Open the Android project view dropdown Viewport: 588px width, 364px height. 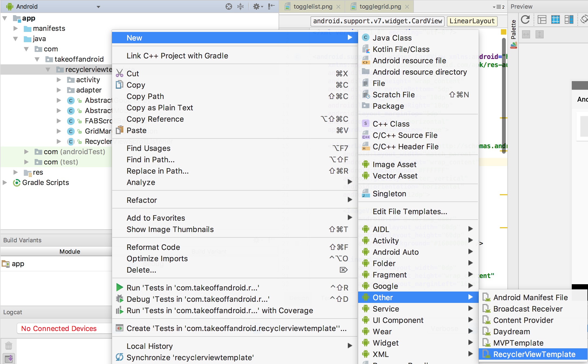pos(98,7)
